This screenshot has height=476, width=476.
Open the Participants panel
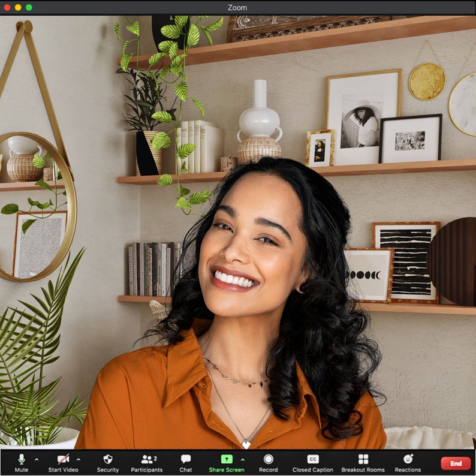pyautogui.click(x=147, y=463)
